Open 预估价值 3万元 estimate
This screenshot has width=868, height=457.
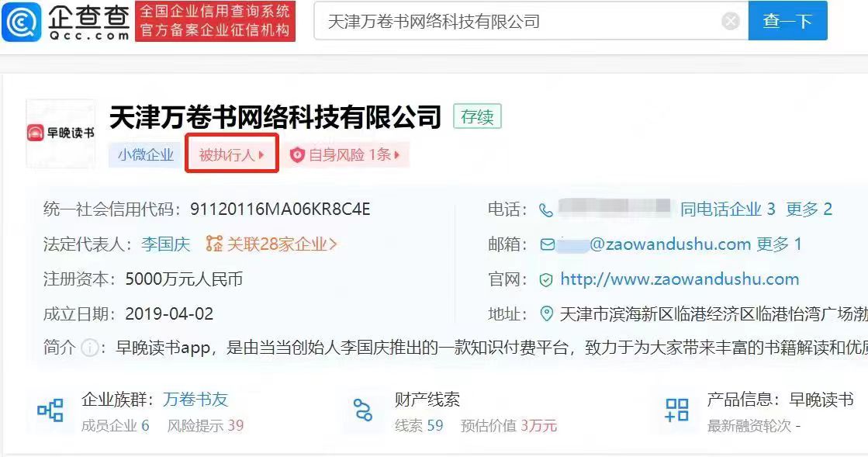[x=509, y=425]
